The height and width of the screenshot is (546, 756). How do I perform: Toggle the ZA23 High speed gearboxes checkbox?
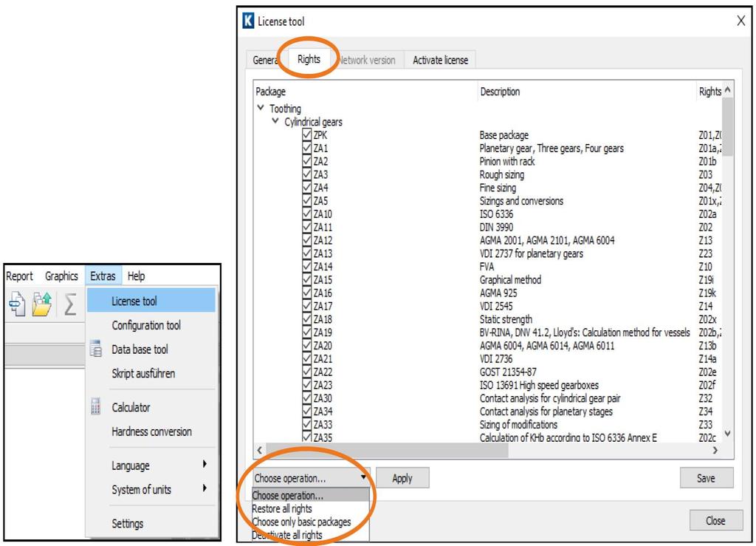307,385
